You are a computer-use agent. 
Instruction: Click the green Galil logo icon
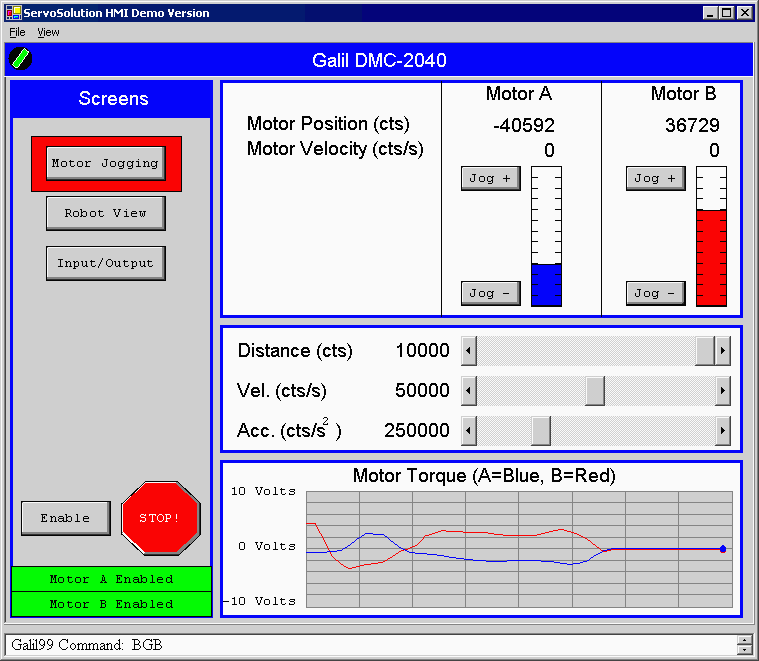(20, 59)
